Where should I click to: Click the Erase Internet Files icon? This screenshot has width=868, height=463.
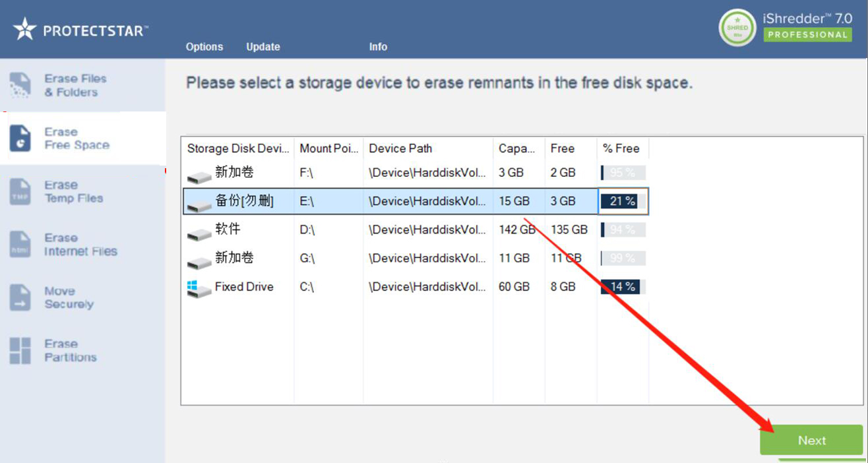pos(20,245)
